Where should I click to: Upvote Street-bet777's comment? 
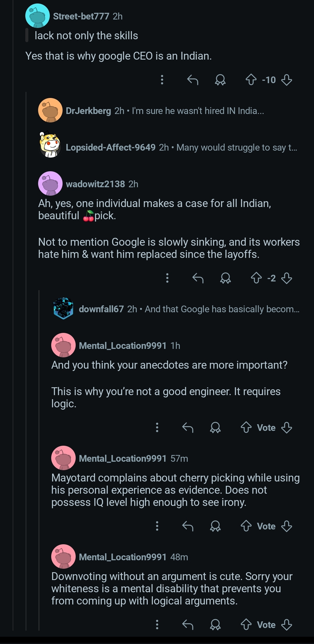coord(251,80)
